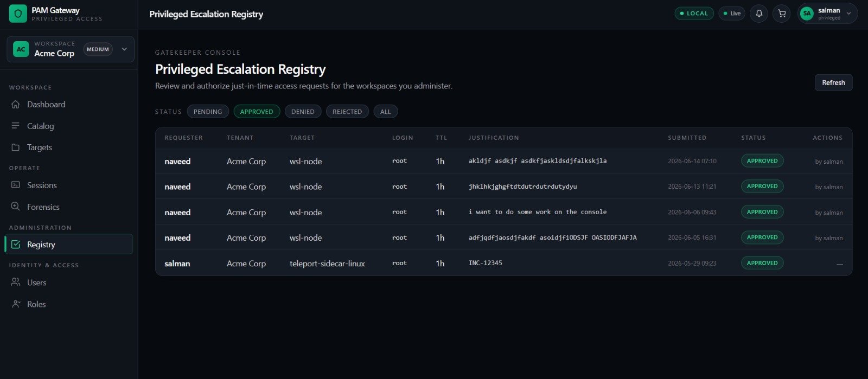This screenshot has height=379, width=868.
Task: Click the SUBMITTED column header
Action: (x=687, y=138)
